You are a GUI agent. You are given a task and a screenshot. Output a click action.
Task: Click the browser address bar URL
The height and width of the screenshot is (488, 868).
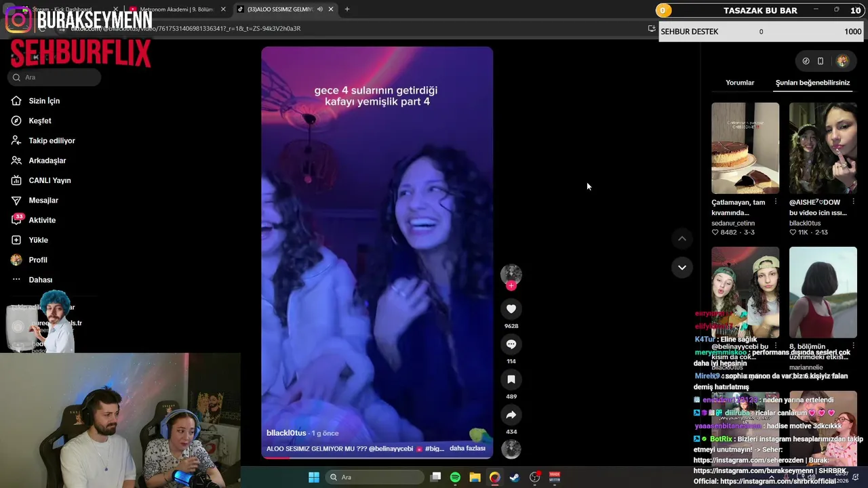186,28
